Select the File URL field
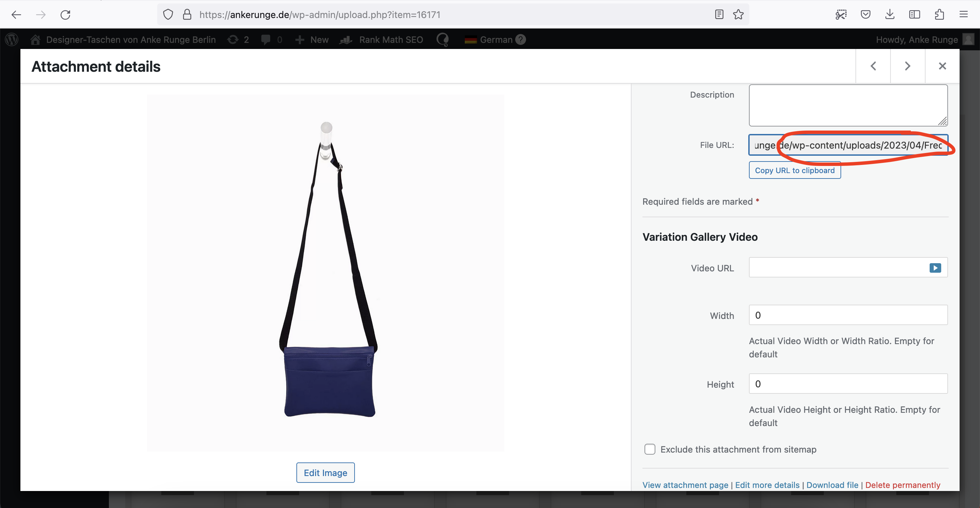 coord(848,145)
